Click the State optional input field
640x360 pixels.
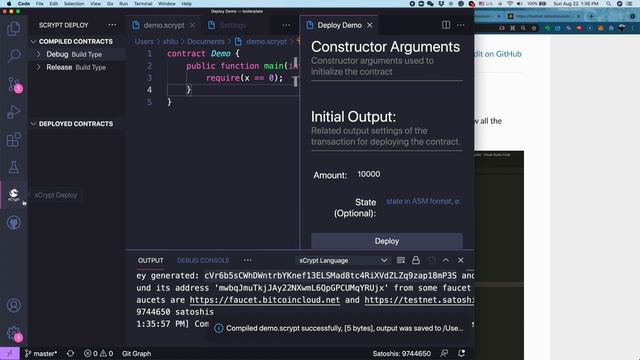tap(423, 201)
